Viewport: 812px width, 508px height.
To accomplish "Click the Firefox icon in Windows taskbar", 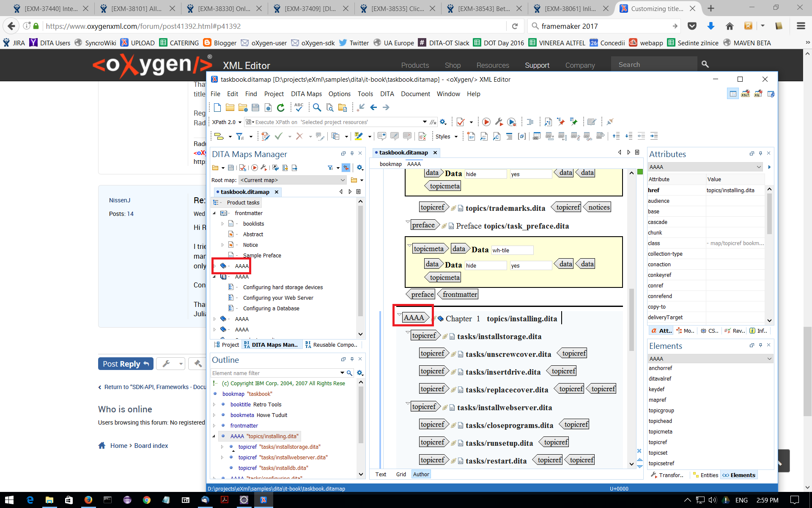I will (x=88, y=500).
